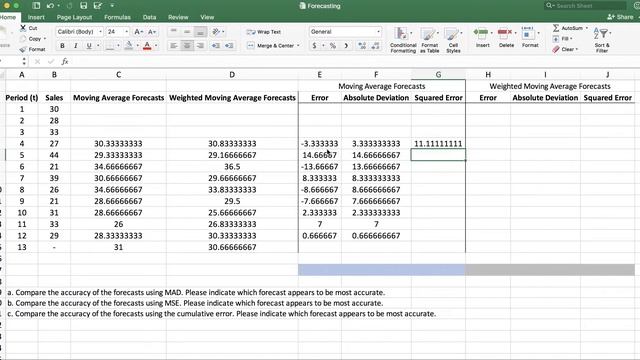Click the Format cells icon
The width and height of the screenshot is (640, 360).
(528, 32)
